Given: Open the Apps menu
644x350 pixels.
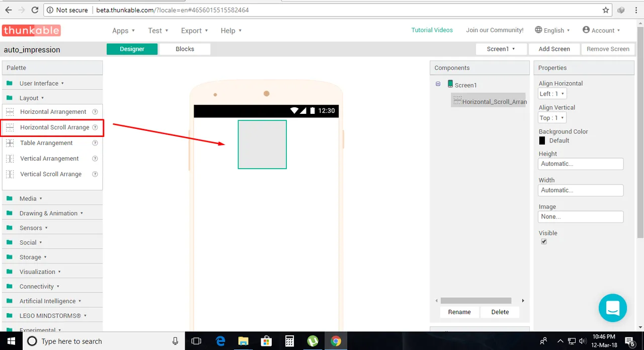Looking at the screenshot, I should click(123, 30).
